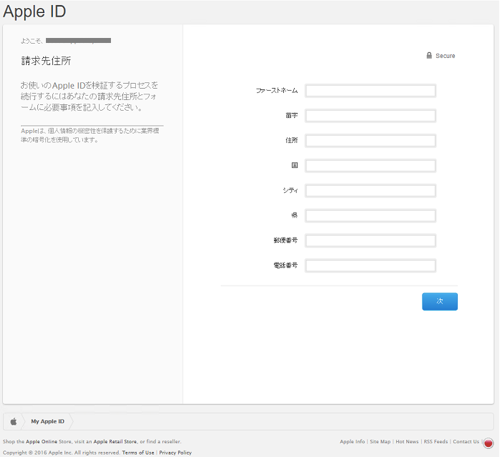Viewport: 500px width, 457px height.
Task: Open the Privacy Policy link
Action: pos(175,453)
